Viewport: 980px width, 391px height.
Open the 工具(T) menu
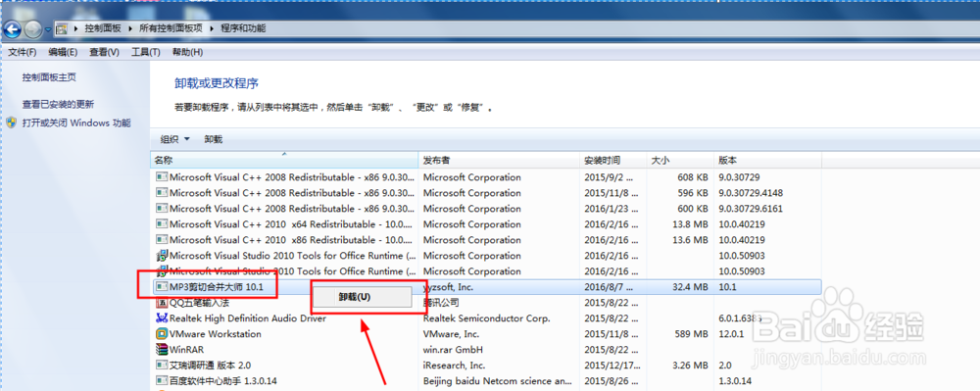(x=146, y=53)
